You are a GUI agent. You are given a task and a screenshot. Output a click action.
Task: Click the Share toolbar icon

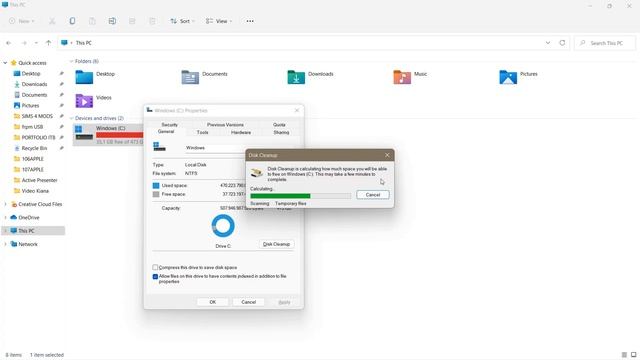pos(132,21)
